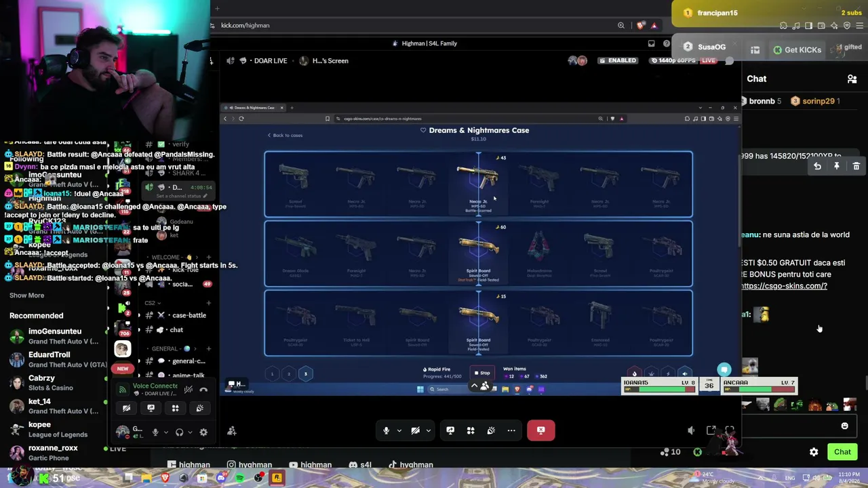Click the Get KICKs button

tap(797, 49)
